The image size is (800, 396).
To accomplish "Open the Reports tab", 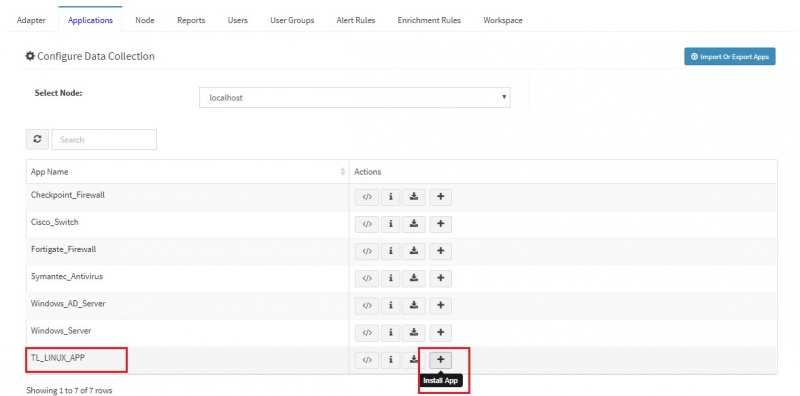I will (x=191, y=20).
